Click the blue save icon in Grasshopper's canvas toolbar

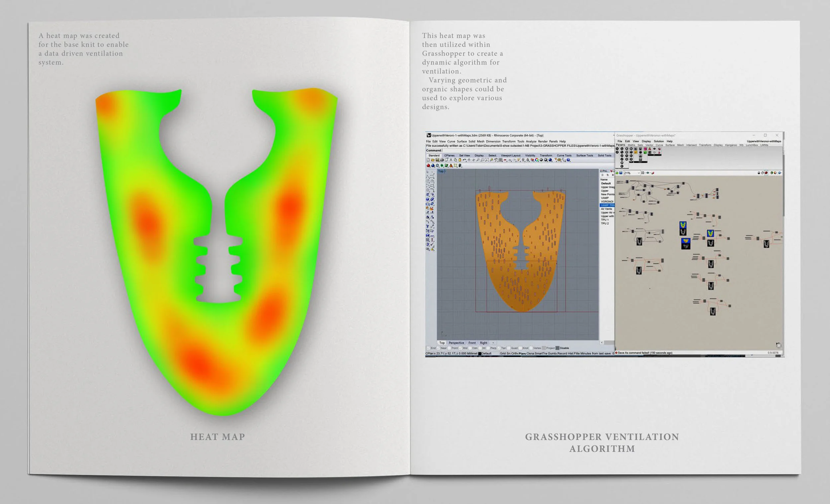click(x=621, y=173)
